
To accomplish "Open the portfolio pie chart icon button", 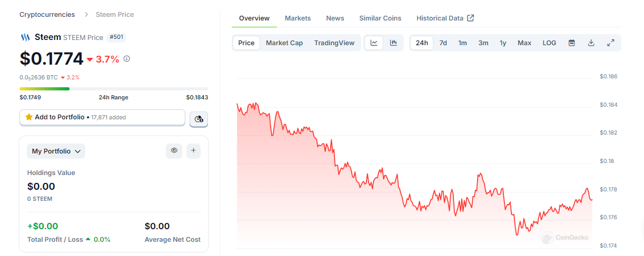I will [199, 119].
